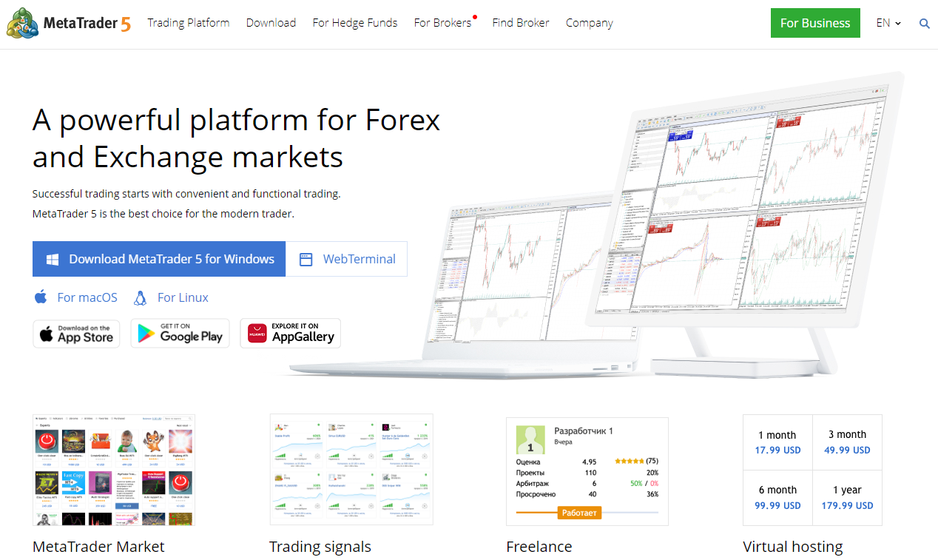The height and width of the screenshot is (560, 938).
Task: Click the Windows logo on the download button
Action: point(52,259)
